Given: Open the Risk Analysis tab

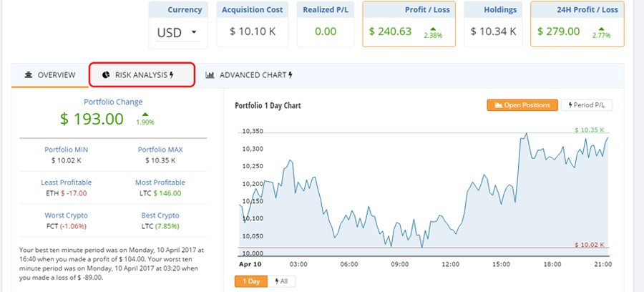Looking at the screenshot, I should click(142, 74).
